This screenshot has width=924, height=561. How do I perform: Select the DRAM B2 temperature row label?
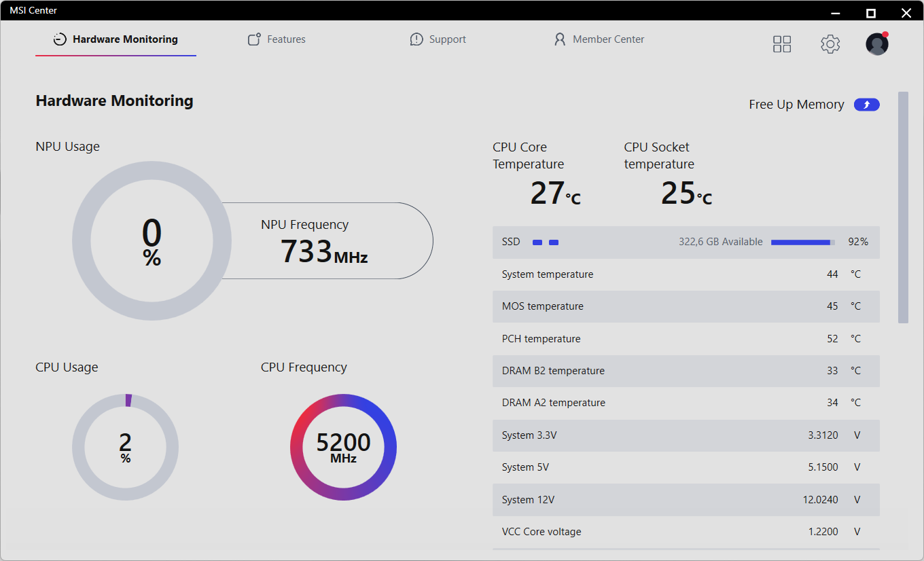click(553, 371)
